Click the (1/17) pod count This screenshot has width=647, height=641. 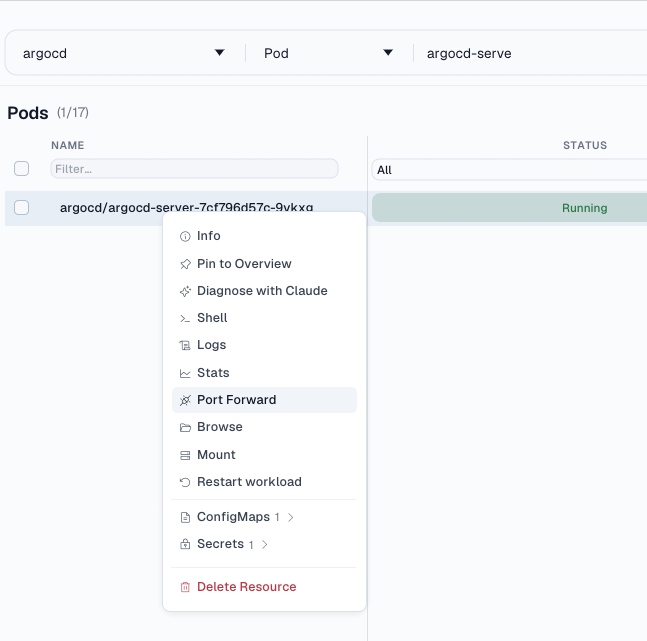point(73,113)
